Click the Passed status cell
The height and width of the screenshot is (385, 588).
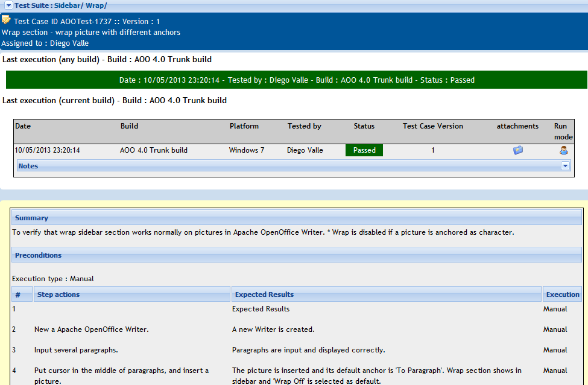tap(364, 150)
